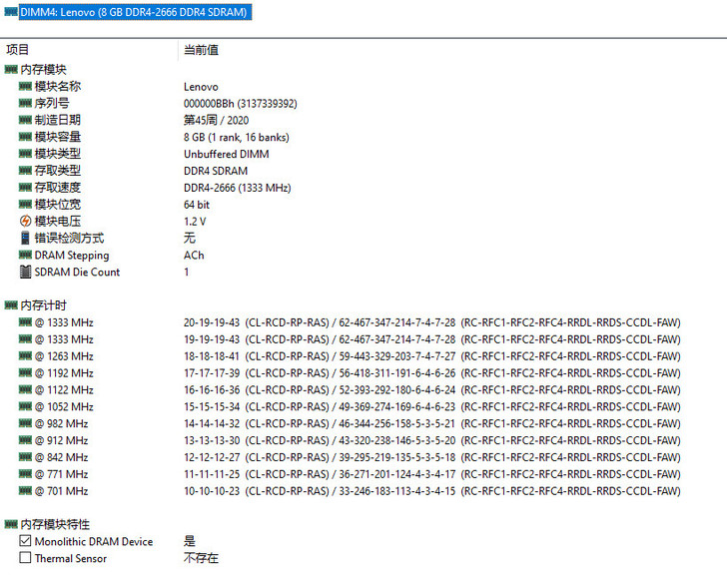Select the Lenovo module name value
727x588 pixels.
click(x=201, y=87)
